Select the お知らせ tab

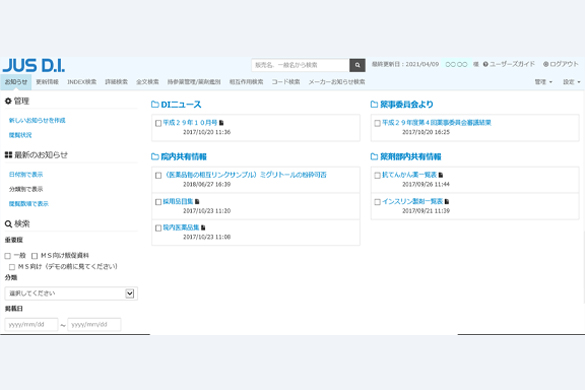pyautogui.click(x=16, y=82)
